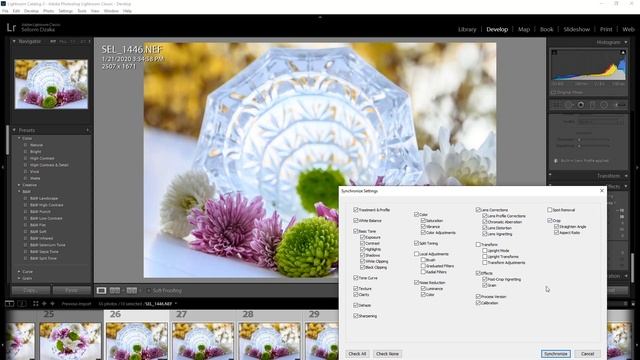
Task: Switch to the Map module
Action: [x=524, y=29]
